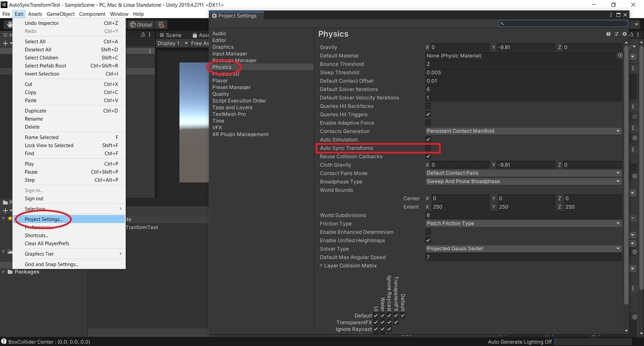The width and height of the screenshot is (644, 346).
Task: Disable the Auto Simulation checkbox
Action: (x=428, y=140)
